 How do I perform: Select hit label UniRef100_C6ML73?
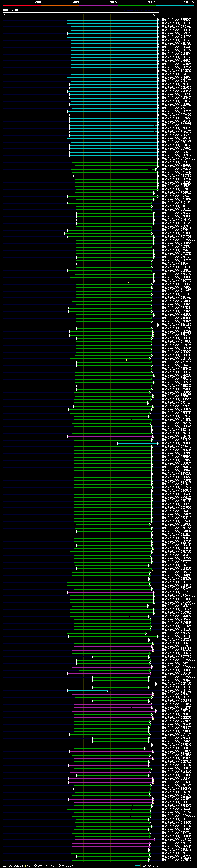[177, 728]
